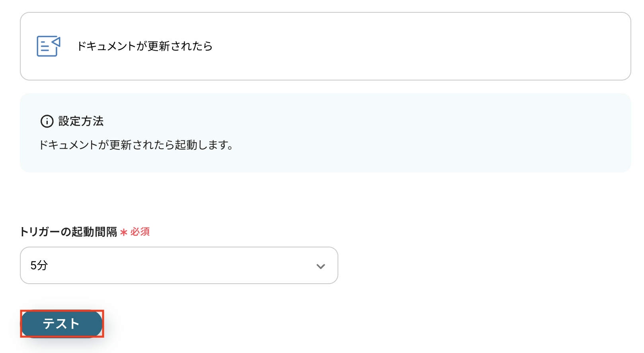Click the トリガーの起動間隔 field label

(x=68, y=232)
